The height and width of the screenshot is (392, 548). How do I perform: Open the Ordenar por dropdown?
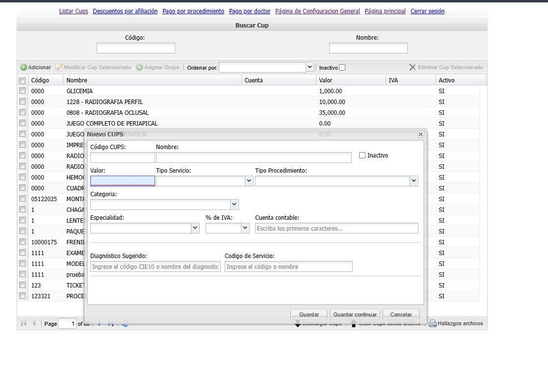pos(310,67)
